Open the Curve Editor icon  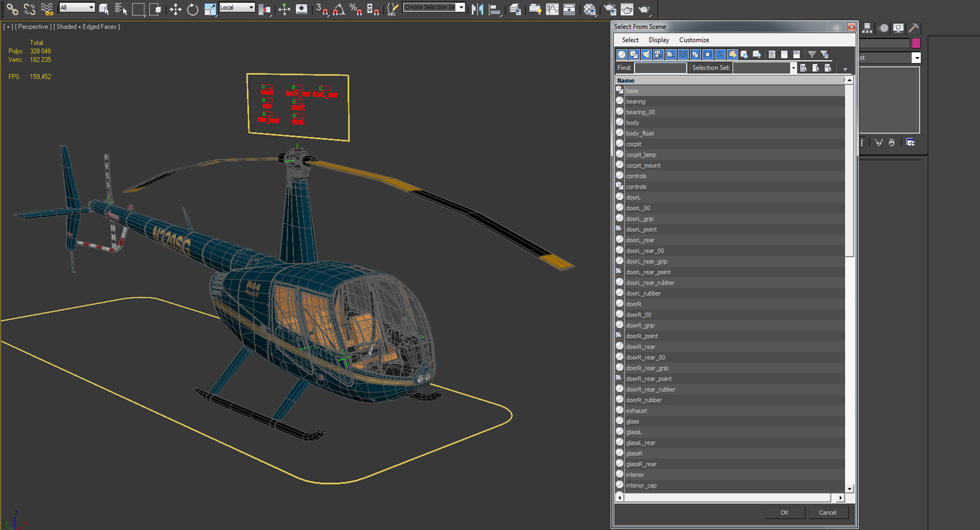tap(552, 9)
